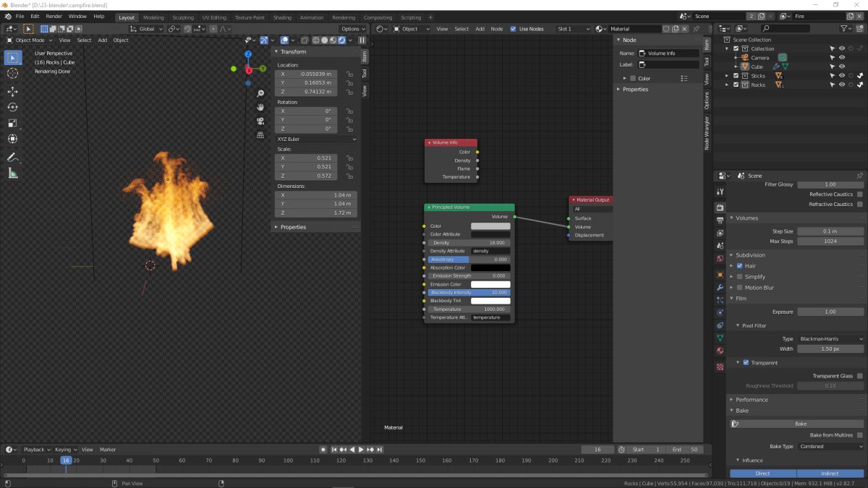This screenshot has height=488, width=868.
Task: Click the Node Name field Volume Info
Action: point(668,53)
